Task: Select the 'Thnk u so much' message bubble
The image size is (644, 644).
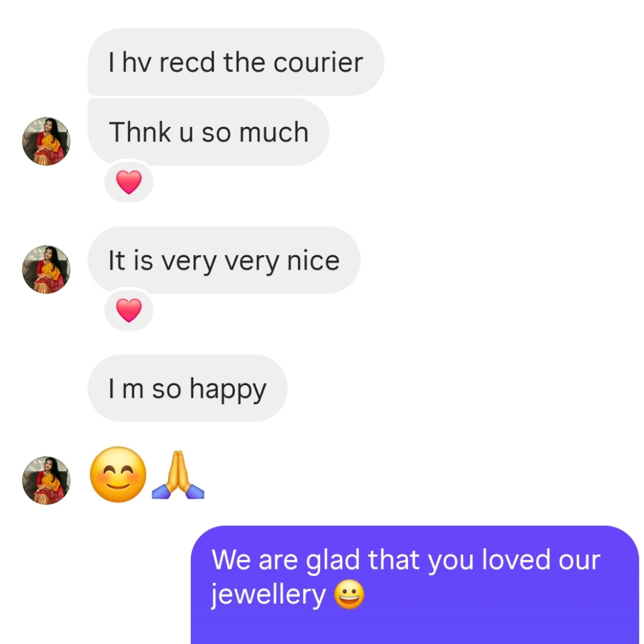Action: pyautogui.click(x=208, y=132)
